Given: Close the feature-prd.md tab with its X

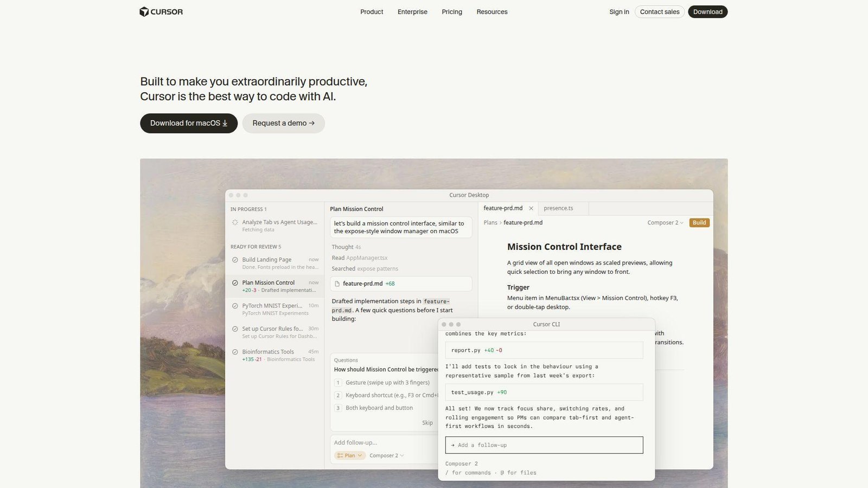Looking at the screenshot, I should tap(531, 208).
